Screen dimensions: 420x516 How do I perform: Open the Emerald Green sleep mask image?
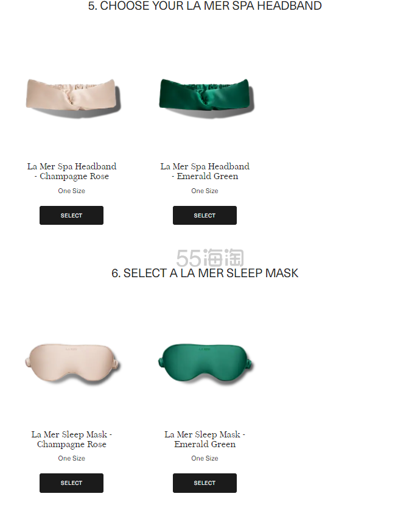[206, 364]
